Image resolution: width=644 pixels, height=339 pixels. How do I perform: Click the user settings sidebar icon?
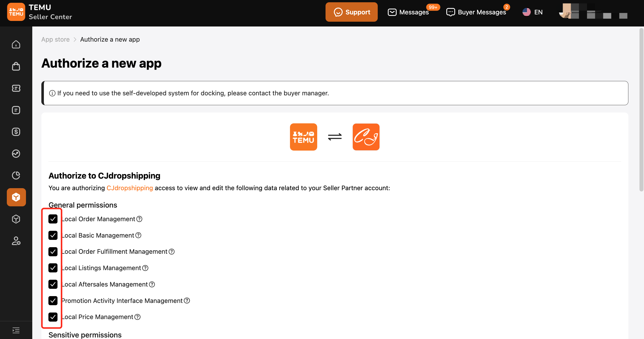pos(16,241)
